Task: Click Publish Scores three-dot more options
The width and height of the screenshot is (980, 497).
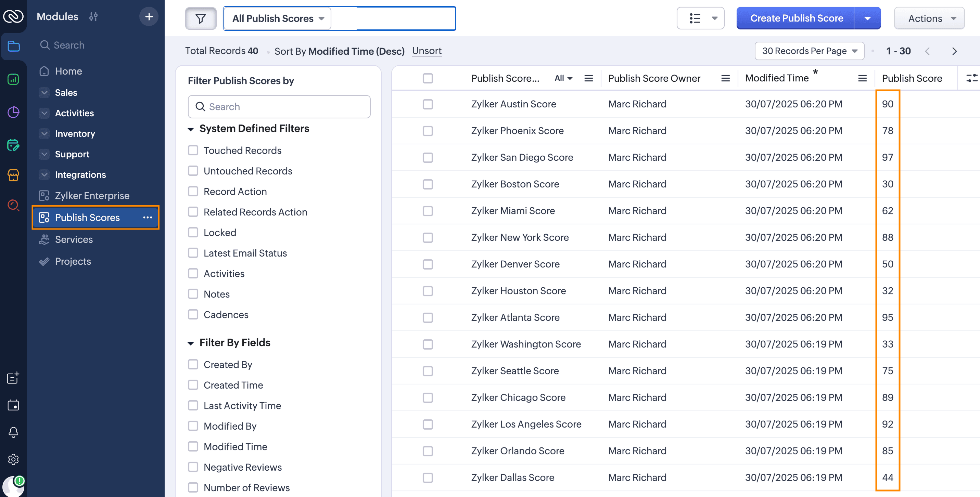Action: click(x=148, y=218)
